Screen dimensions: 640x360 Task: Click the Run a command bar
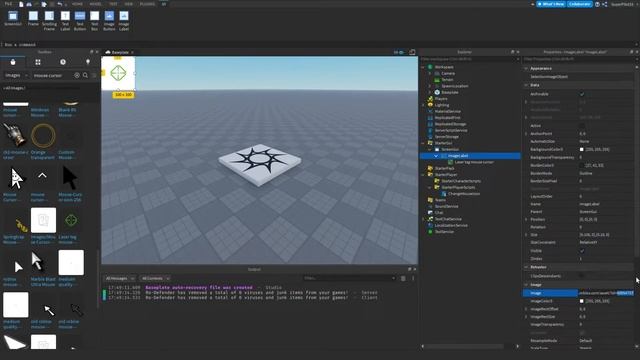point(318,44)
